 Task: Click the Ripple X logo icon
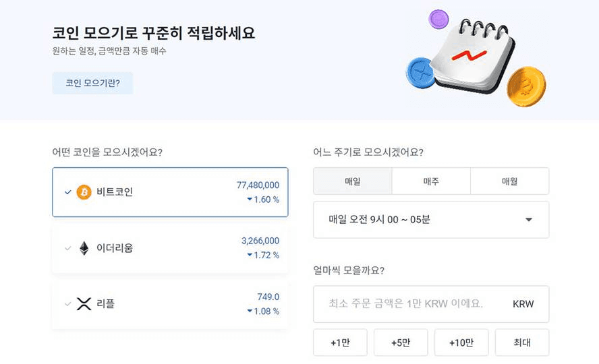point(84,304)
